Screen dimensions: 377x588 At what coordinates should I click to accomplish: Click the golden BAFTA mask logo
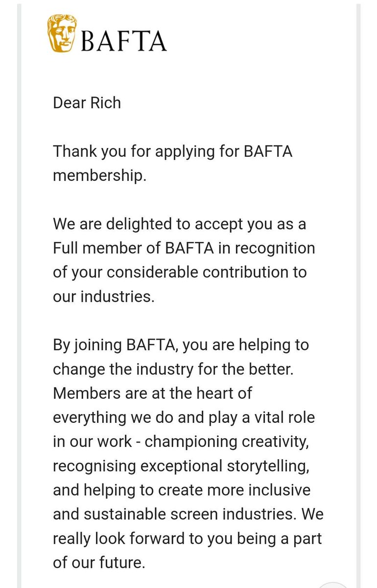point(61,32)
